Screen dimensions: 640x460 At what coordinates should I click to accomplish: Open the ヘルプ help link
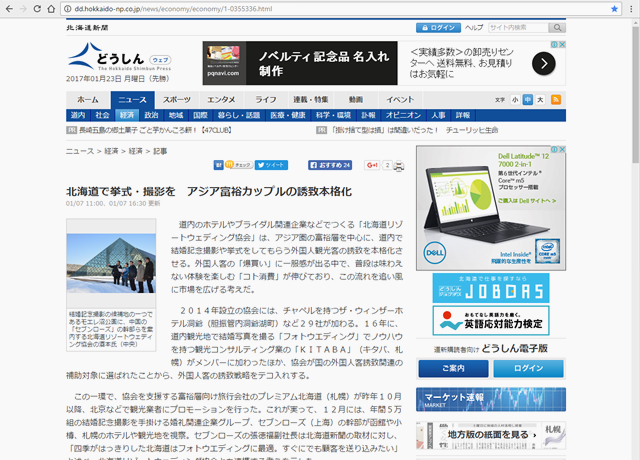click(x=474, y=28)
